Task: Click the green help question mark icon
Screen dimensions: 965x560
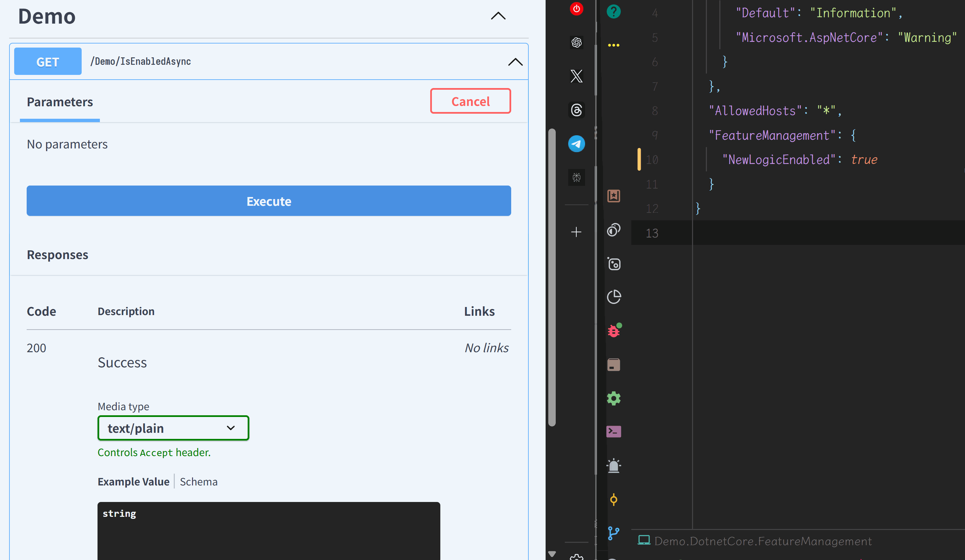Action: (613, 11)
